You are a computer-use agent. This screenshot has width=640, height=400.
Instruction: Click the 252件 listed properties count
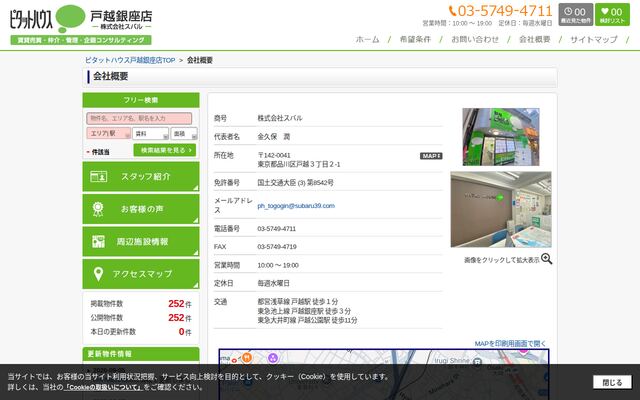[180, 304]
